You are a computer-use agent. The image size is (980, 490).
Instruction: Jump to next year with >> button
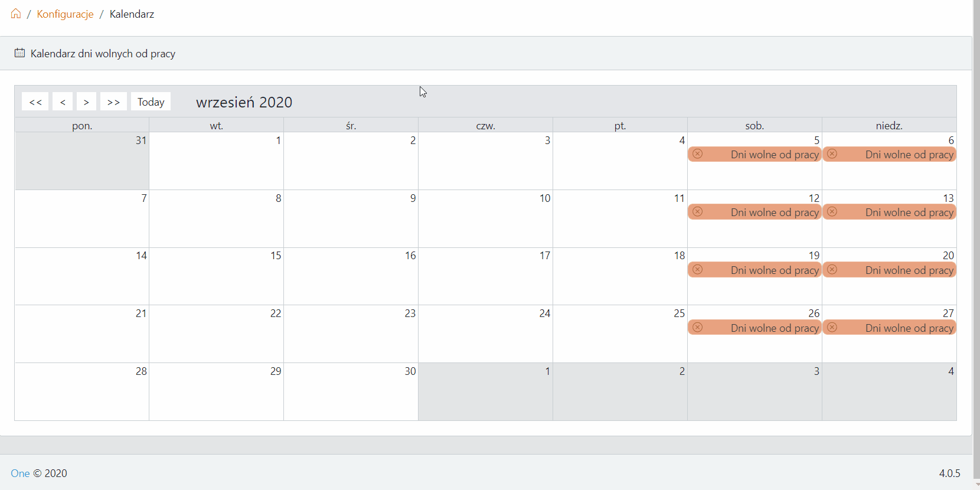tap(113, 102)
